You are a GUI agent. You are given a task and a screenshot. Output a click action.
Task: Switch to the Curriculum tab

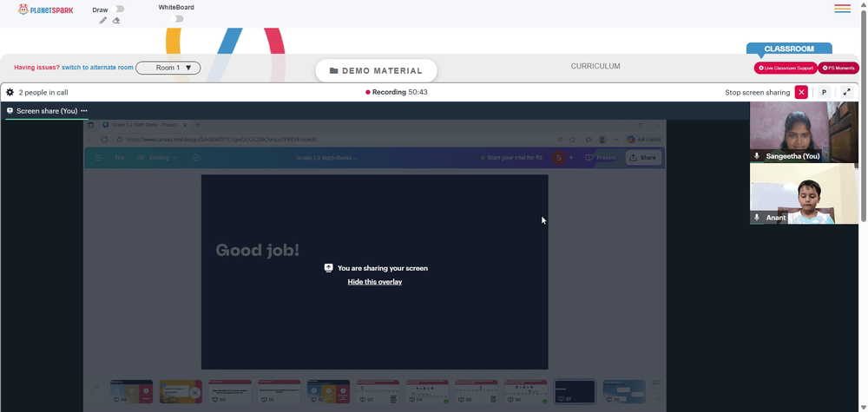click(x=595, y=66)
